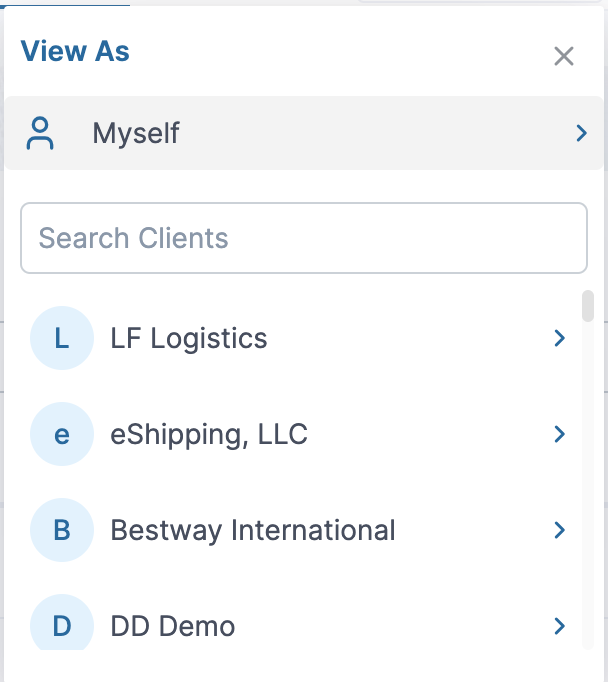
Task: Select the Myself option label
Action: tap(136, 133)
